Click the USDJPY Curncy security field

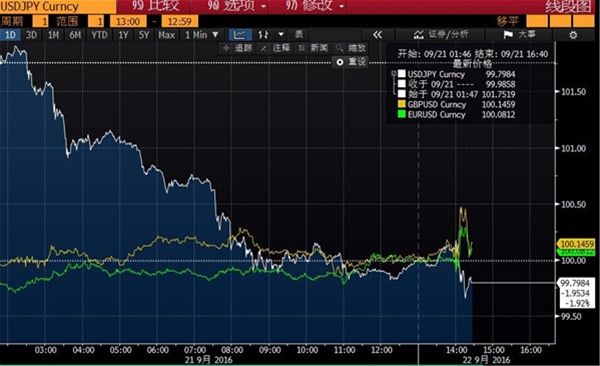(58, 7)
